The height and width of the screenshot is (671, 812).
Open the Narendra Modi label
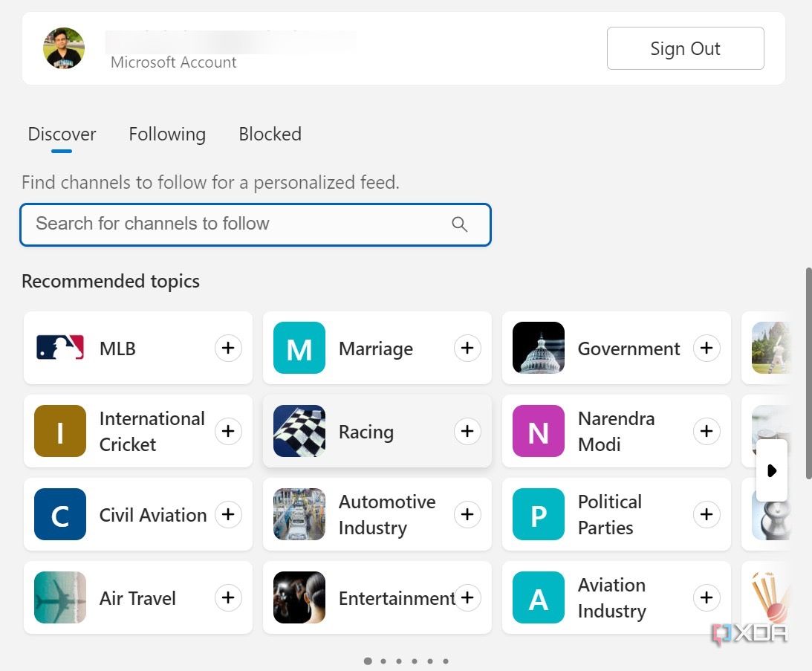point(617,431)
